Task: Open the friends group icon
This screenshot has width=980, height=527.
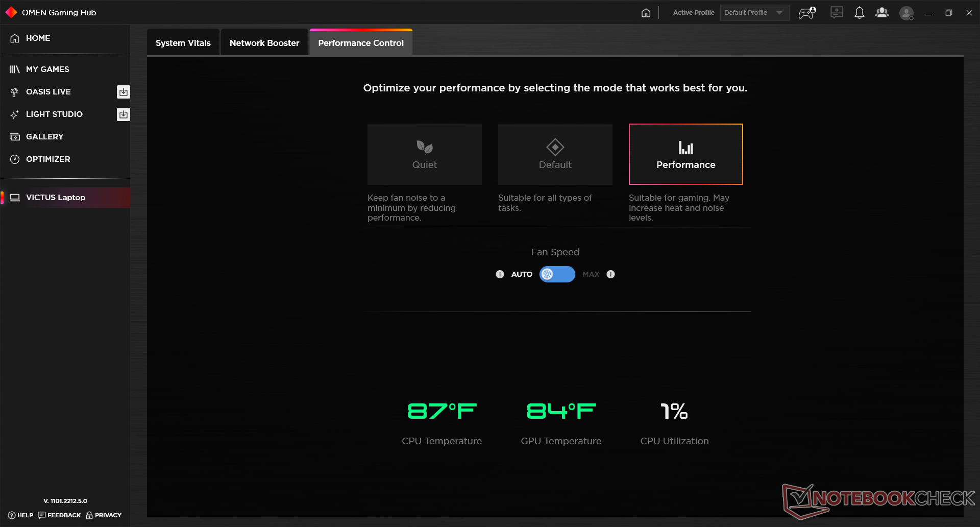Action: 882,13
